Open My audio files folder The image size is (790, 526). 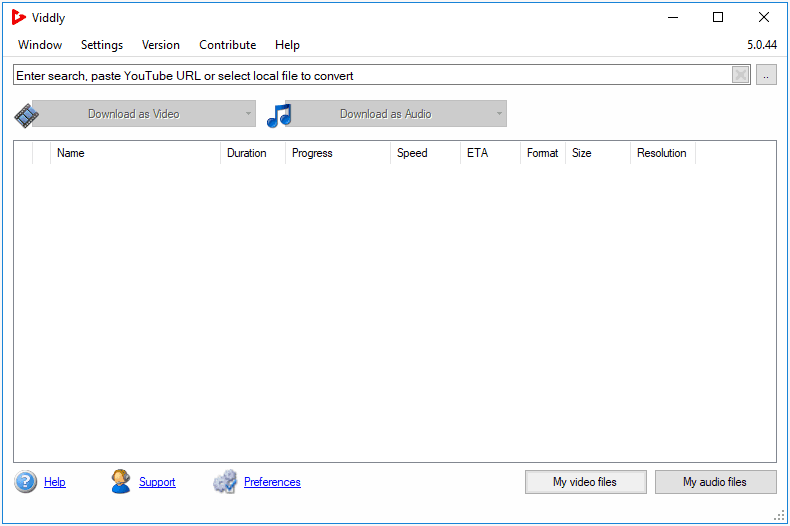click(x=715, y=482)
